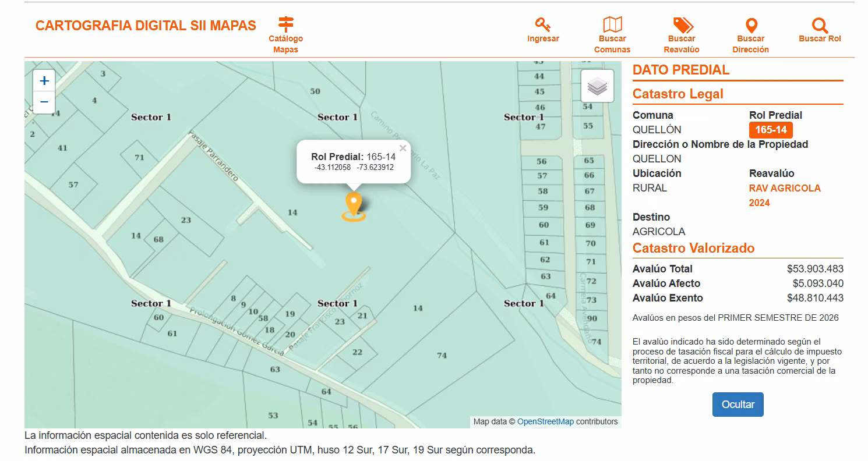Open Buscar Rol magnifier icon

click(x=820, y=25)
